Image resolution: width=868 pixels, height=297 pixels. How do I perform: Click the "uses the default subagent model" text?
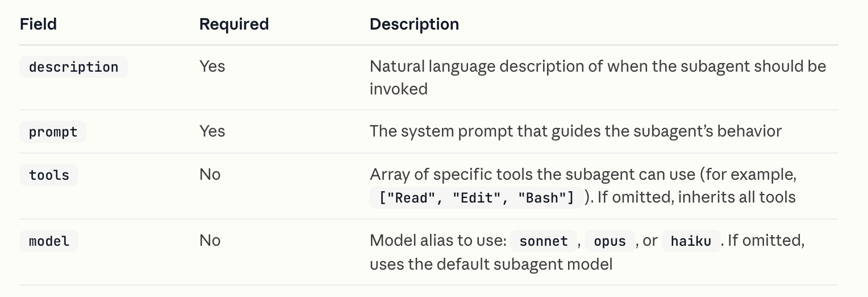tap(491, 265)
